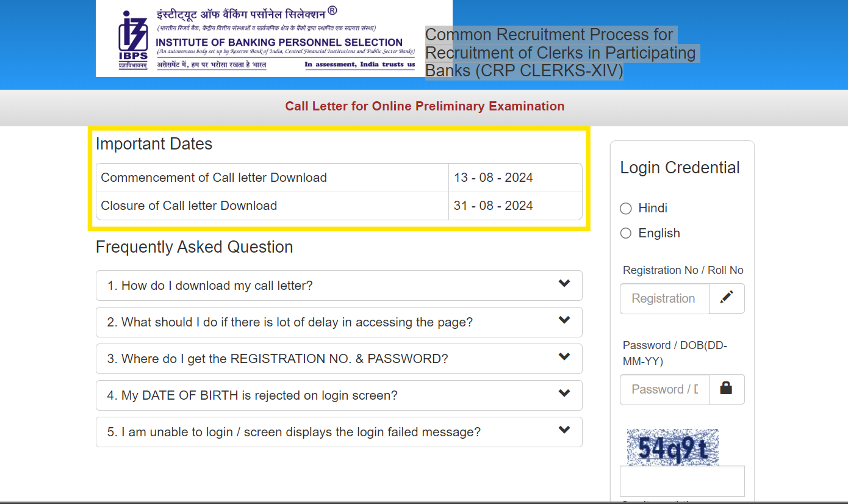Image resolution: width=848 pixels, height=504 pixels.
Task: Click the IBPS logo in header
Action: (132, 39)
